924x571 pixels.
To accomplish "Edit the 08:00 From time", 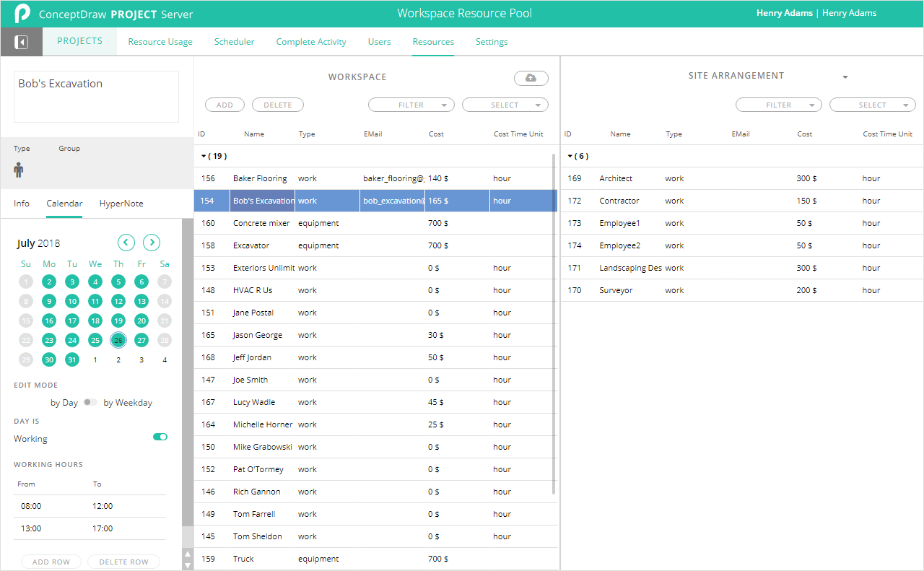I will click(x=31, y=506).
